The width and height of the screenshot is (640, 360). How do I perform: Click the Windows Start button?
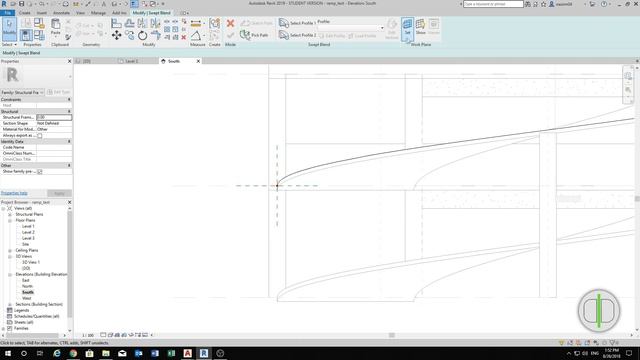tap(8, 353)
